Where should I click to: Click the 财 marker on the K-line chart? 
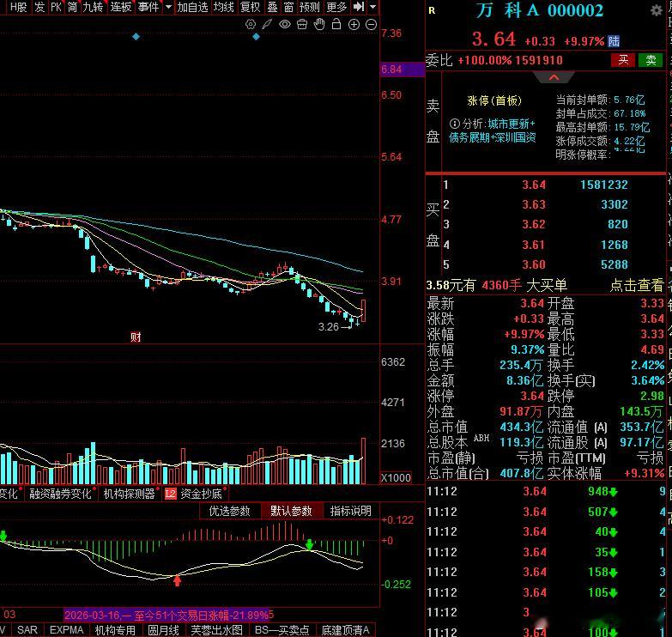pyautogui.click(x=136, y=337)
